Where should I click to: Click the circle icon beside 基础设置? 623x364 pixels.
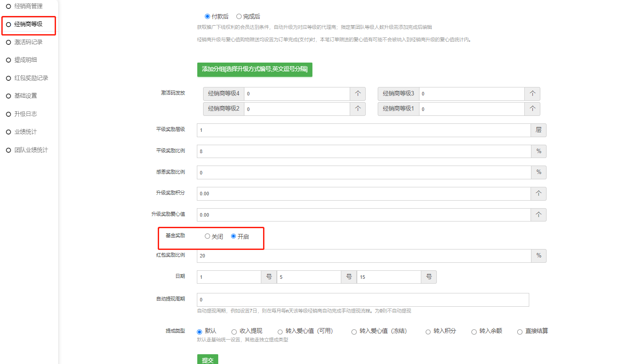tap(8, 96)
